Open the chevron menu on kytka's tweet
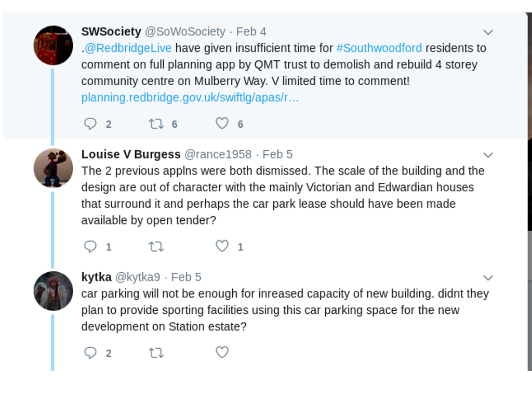Screen dimensions: 532x399 click(x=488, y=277)
